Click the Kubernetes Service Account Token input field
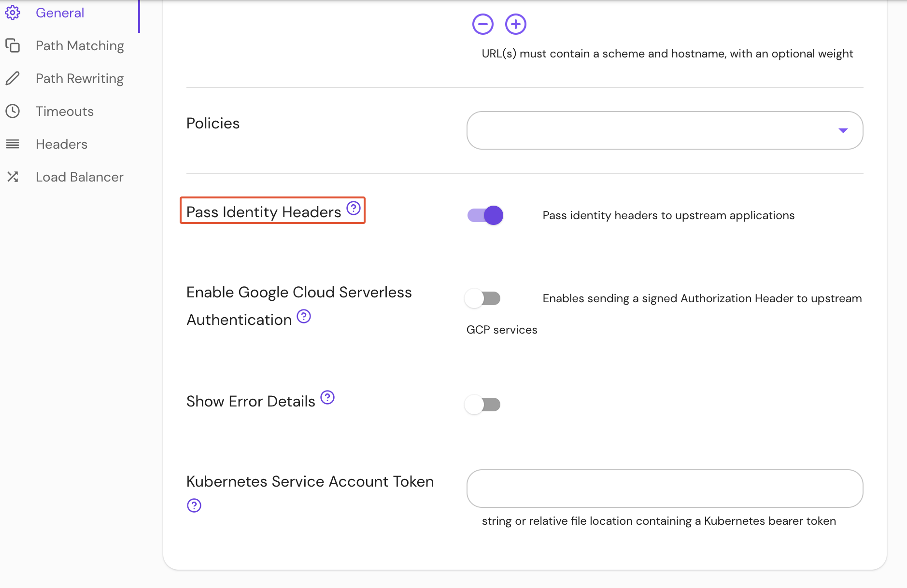This screenshot has height=588, width=907. pyautogui.click(x=664, y=489)
